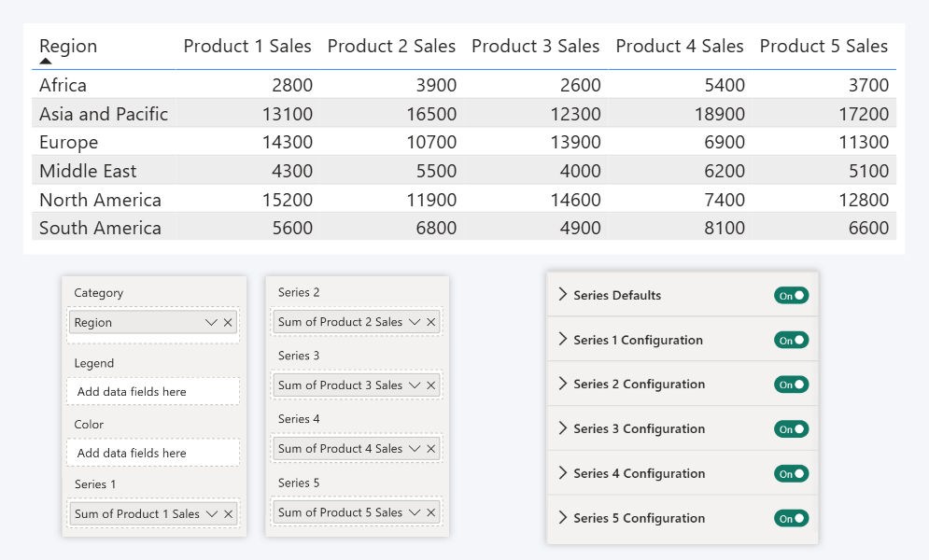Click the sort arrow under Region header
This screenshot has width=929, height=560.
coord(46,62)
